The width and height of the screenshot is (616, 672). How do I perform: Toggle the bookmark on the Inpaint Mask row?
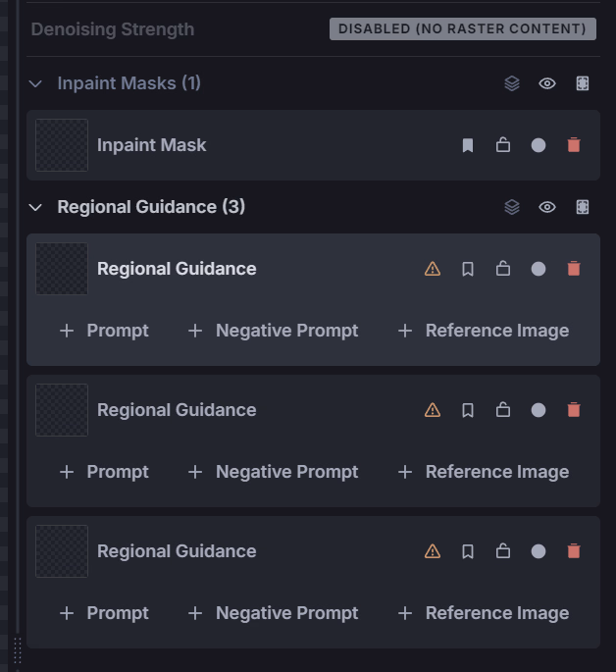pos(468,145)
